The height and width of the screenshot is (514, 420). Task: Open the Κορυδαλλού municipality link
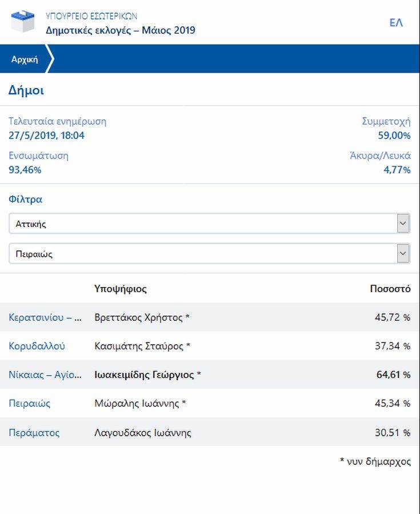(x=37, y=346)
